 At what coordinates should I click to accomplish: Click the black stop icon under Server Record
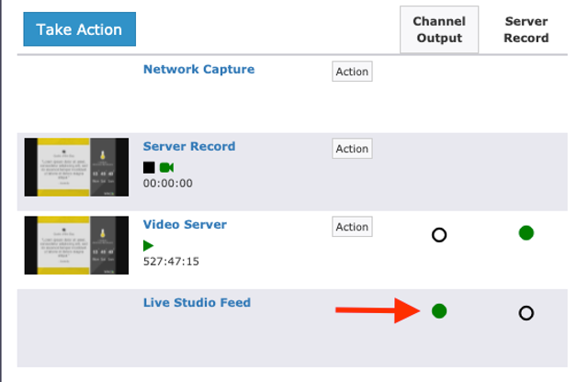149,167
